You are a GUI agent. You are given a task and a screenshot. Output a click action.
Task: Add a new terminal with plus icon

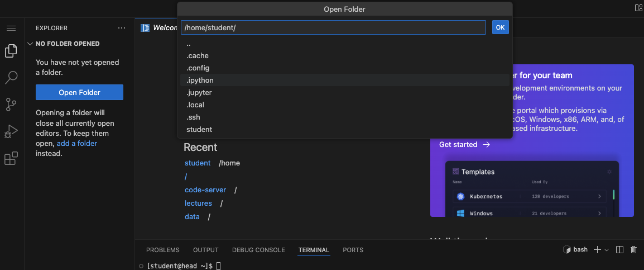(x=597, y=250)
